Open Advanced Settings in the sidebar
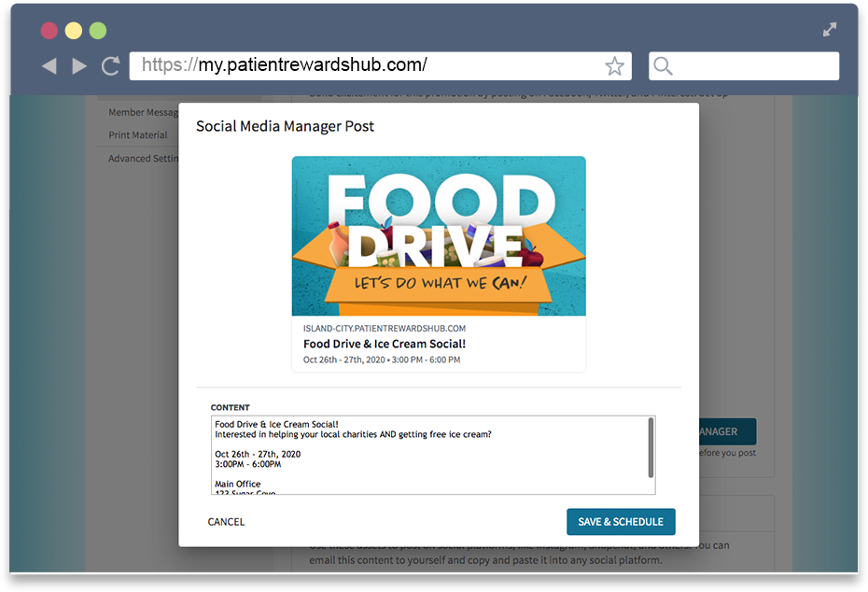The height and width of the screenshot is (592, 868). pyautogui.click(x=143, y=159)
